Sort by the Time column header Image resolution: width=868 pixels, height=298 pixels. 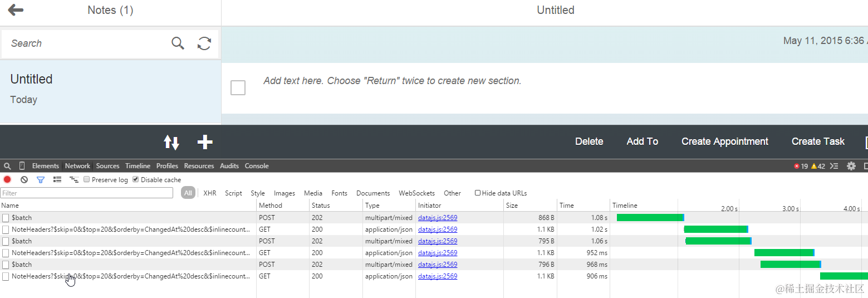click(x=583, y=206)
